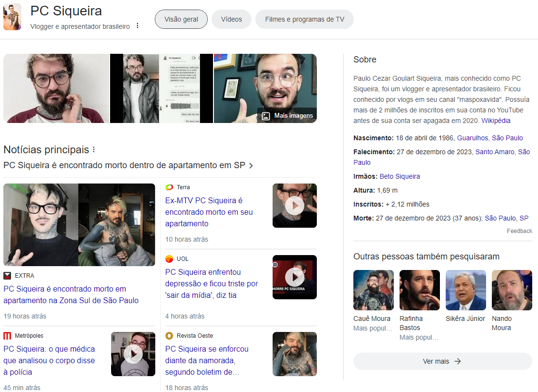
Task: Open the first image of bearded man with glasses
Action: pyautogui.click(x=56, y=88)
